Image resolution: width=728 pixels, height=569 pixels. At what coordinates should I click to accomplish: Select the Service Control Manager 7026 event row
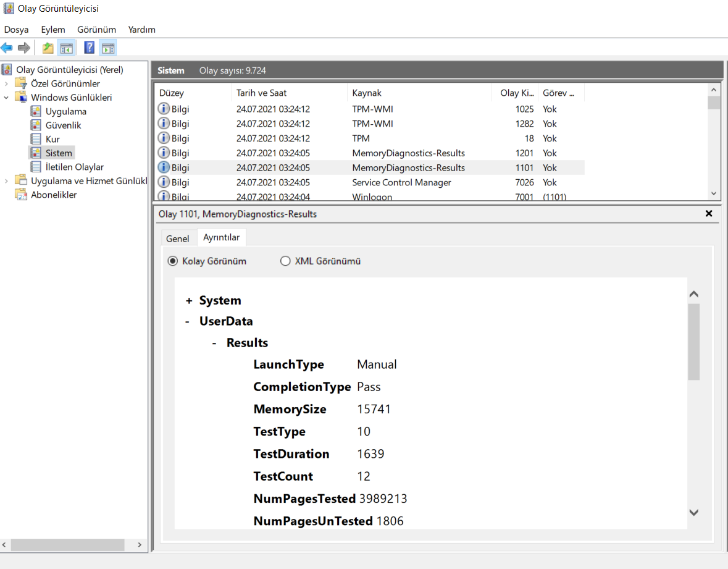click(401, 183)
